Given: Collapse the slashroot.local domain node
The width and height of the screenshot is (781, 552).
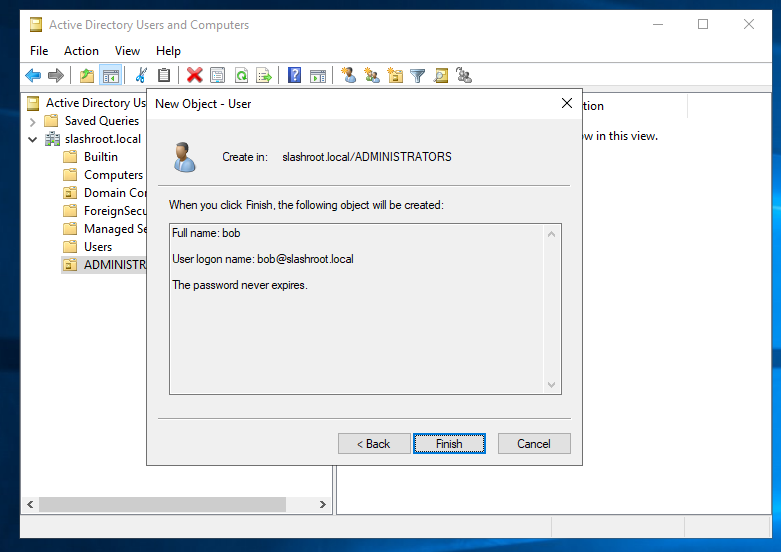Looking at the screenshot, I should pos(33,139).
